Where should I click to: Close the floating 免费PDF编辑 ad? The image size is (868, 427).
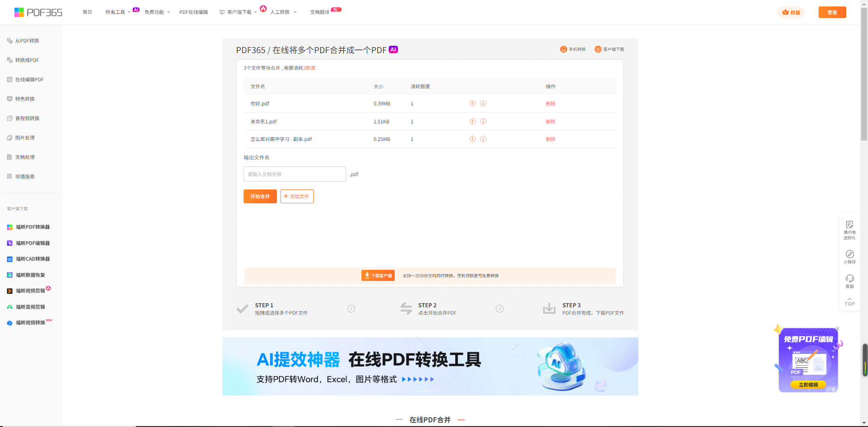pyautogui.click(x=837, y=329)
